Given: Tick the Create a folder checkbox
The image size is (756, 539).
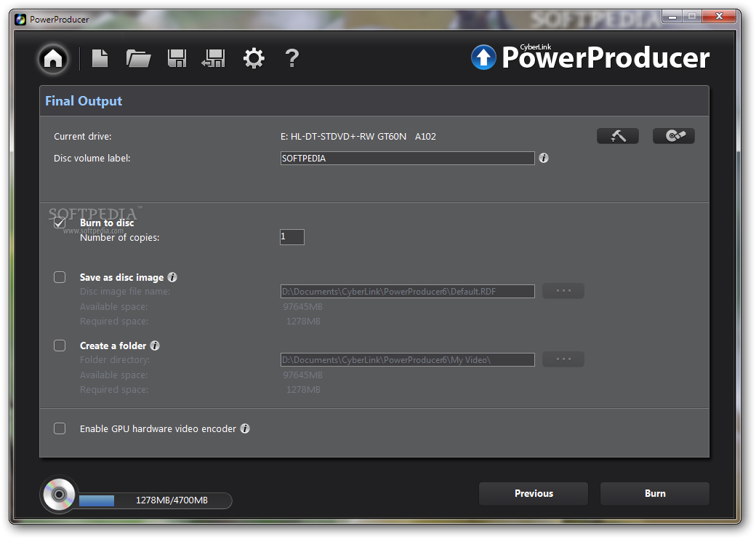Looking at the screenshot, I should click(x=60, y=346).
